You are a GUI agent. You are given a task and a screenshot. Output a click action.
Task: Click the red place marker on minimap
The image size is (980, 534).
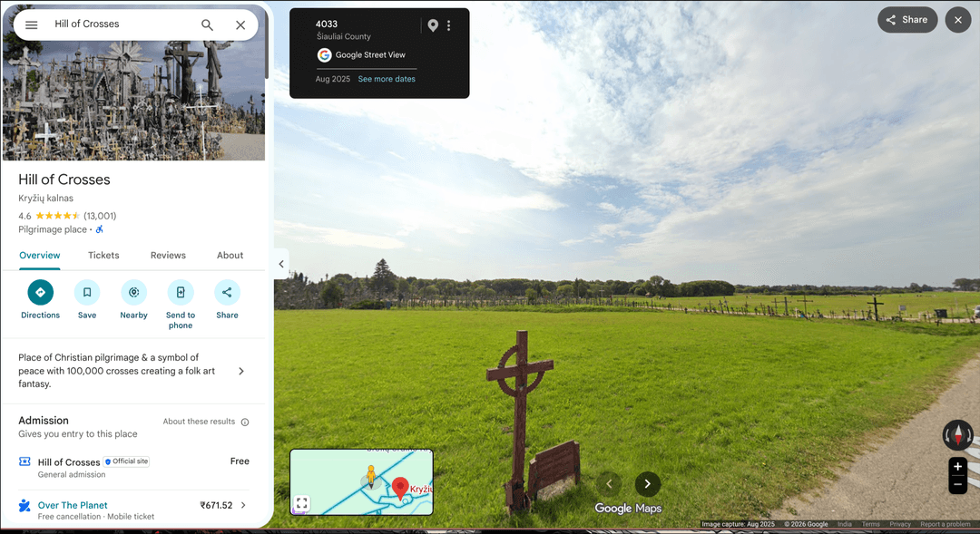(x=401, y=488)
